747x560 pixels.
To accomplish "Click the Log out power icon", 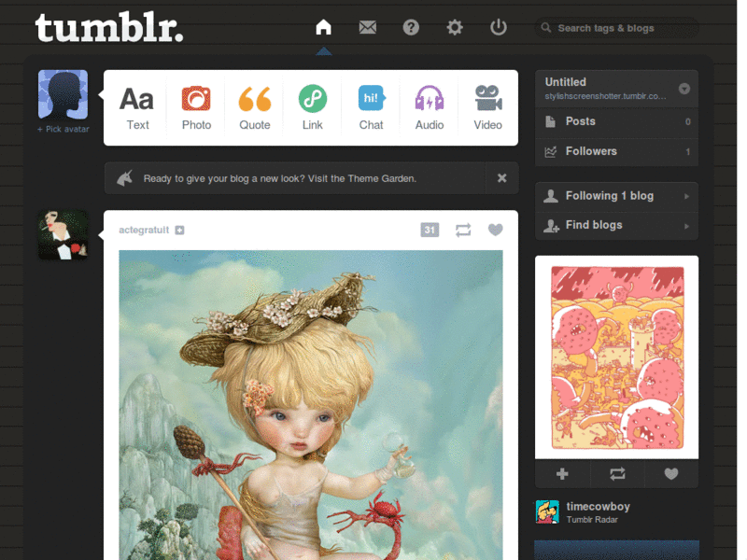I will pos(499,27).
